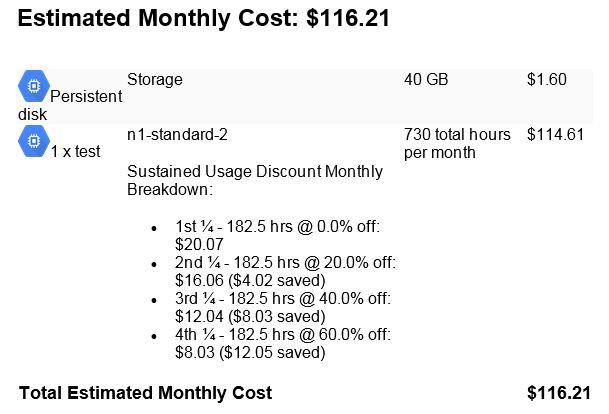The width and height of the screenshot is (609, 414).
Task: Click the Persistent disk label
Action: coord(70,105)
